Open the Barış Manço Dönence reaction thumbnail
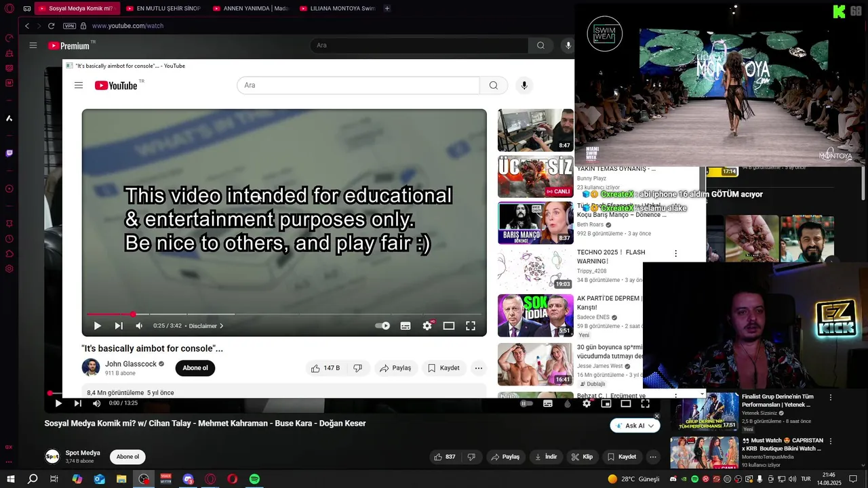This screenshot has height=488, width=868. pos(536,223)
